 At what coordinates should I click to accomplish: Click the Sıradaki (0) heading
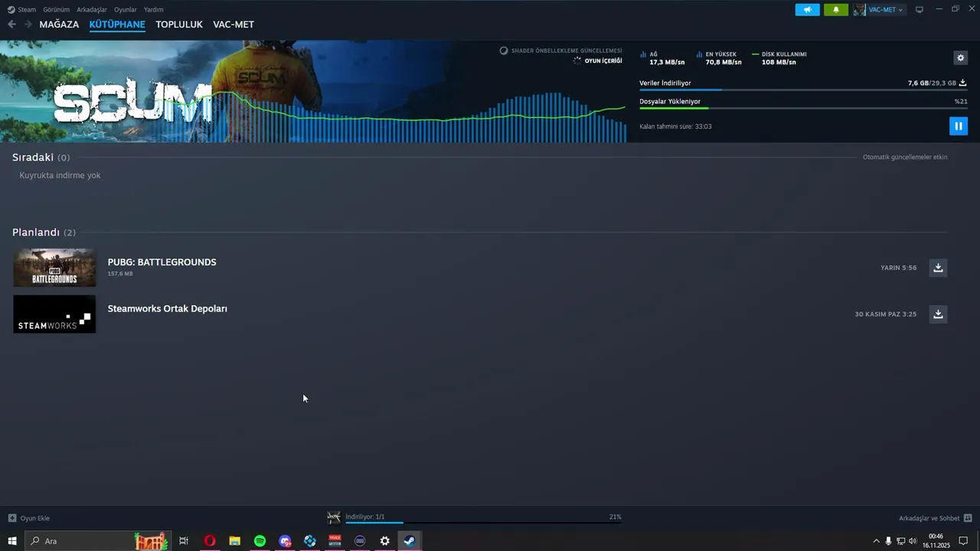(x=41, y=157)
